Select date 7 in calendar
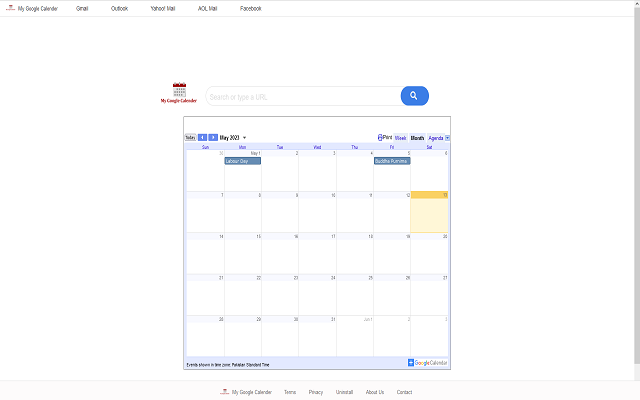The image size is (640, 400). point(222,195)
